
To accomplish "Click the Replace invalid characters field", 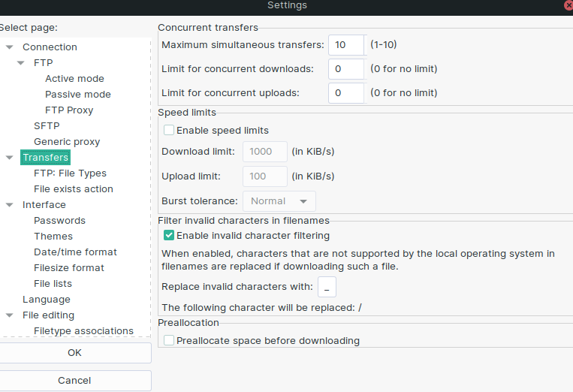I will coord(327,287).
